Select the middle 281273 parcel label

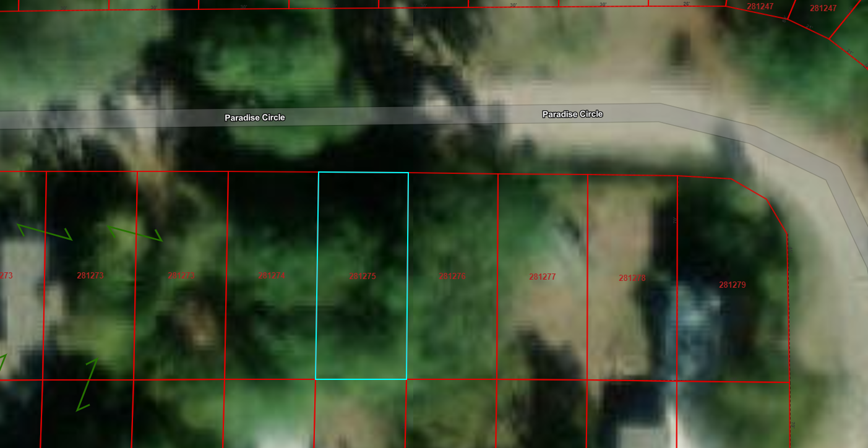click(x=90, y=275)
